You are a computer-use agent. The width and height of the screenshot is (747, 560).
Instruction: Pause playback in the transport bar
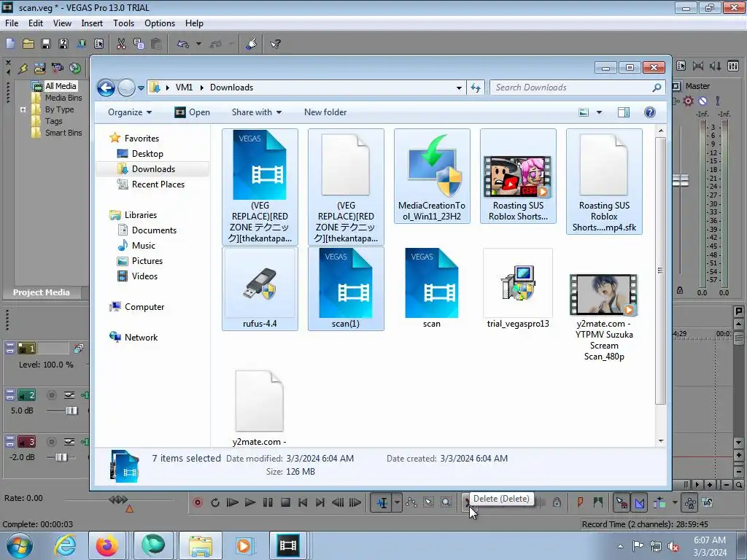268,502
